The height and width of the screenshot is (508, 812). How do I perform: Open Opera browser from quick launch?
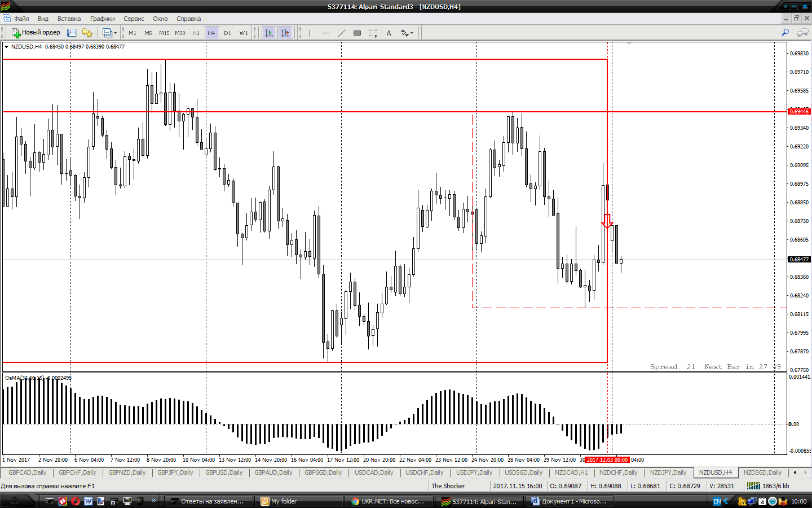pos(75,501)
